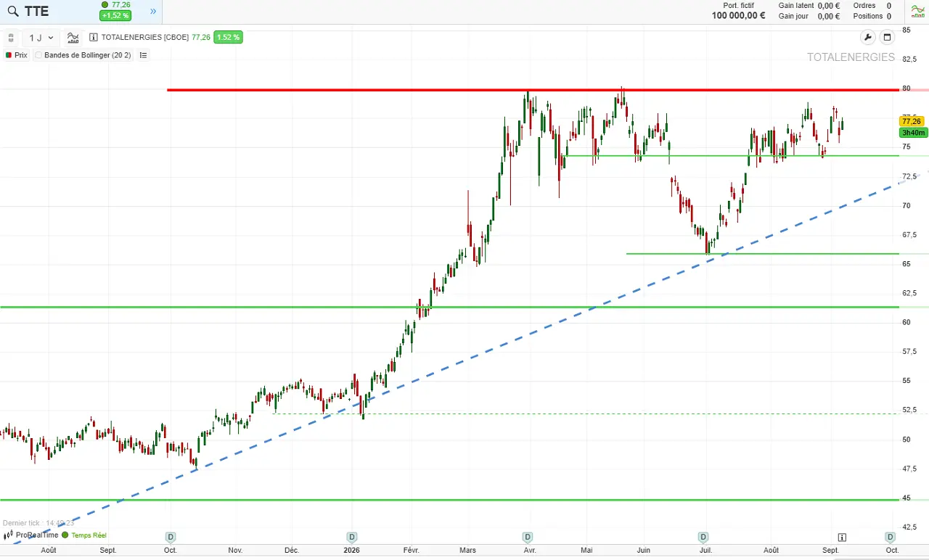Click the D dividend marker near Juil.
The image size is (929, 560).
pos(703,538)
